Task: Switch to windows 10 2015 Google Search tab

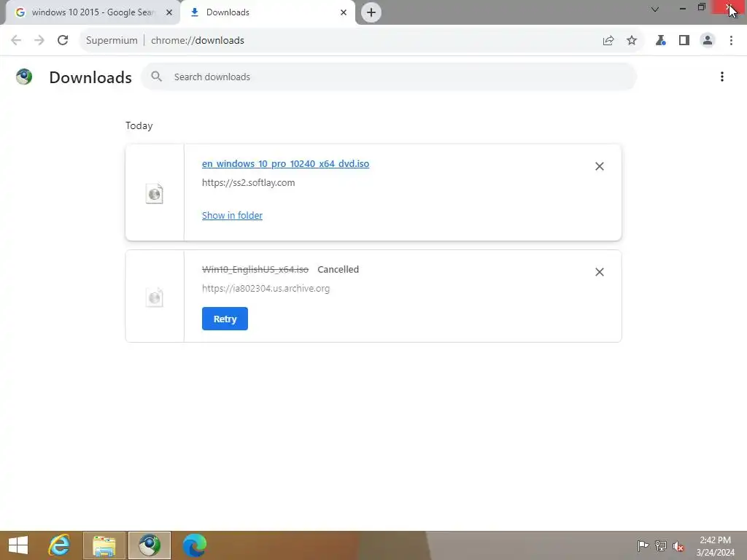Action: coord(93,12)
